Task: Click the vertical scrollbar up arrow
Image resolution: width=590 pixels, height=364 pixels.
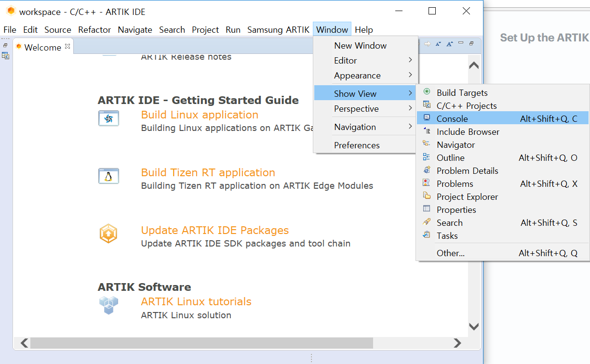Action: pyautogui.click(x=474, y=65)
